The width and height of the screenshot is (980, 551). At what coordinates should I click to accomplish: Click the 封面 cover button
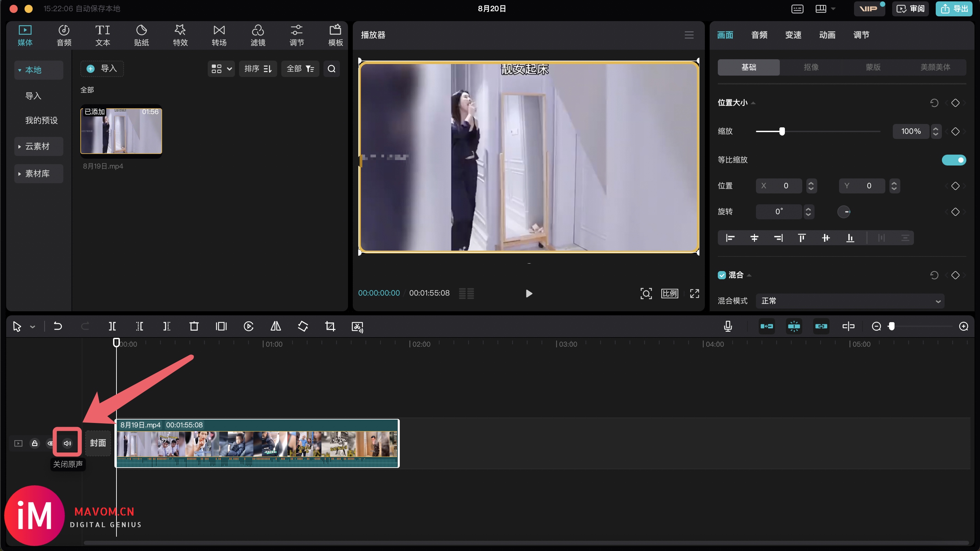click(98, 443)
